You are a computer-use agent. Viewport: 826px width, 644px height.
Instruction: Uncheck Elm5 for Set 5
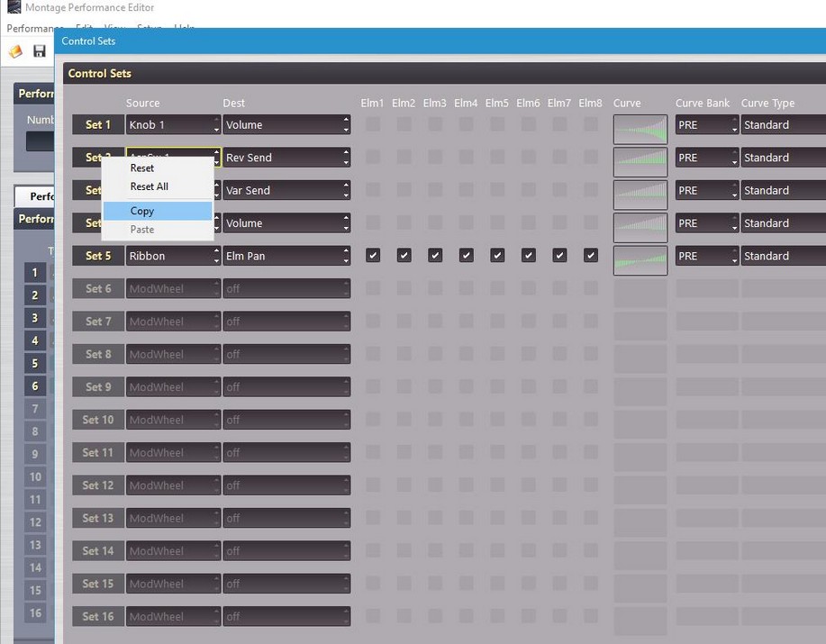[497, 256]
